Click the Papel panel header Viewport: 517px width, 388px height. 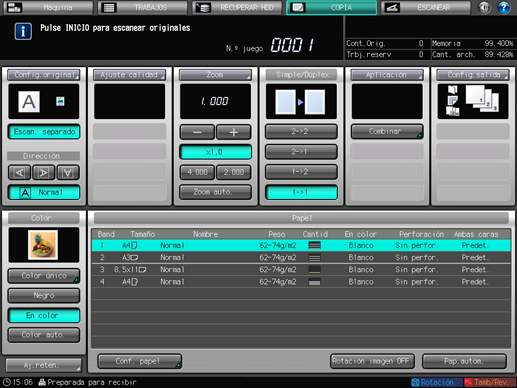pos(301,218)
